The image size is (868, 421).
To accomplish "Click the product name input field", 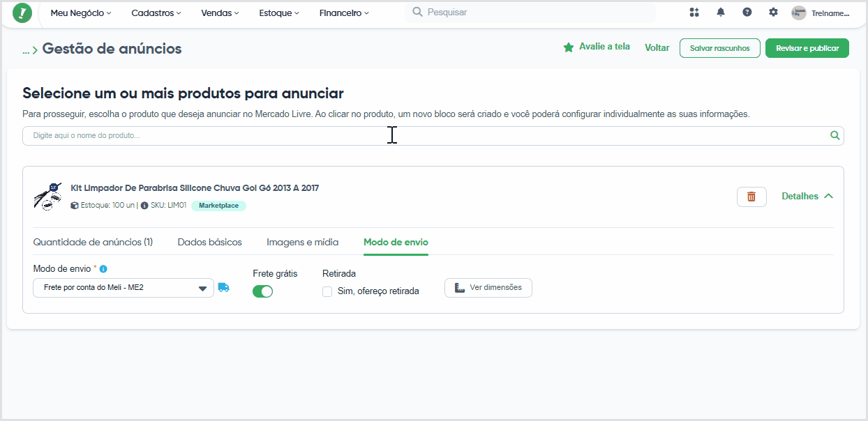I will (433, 135).
